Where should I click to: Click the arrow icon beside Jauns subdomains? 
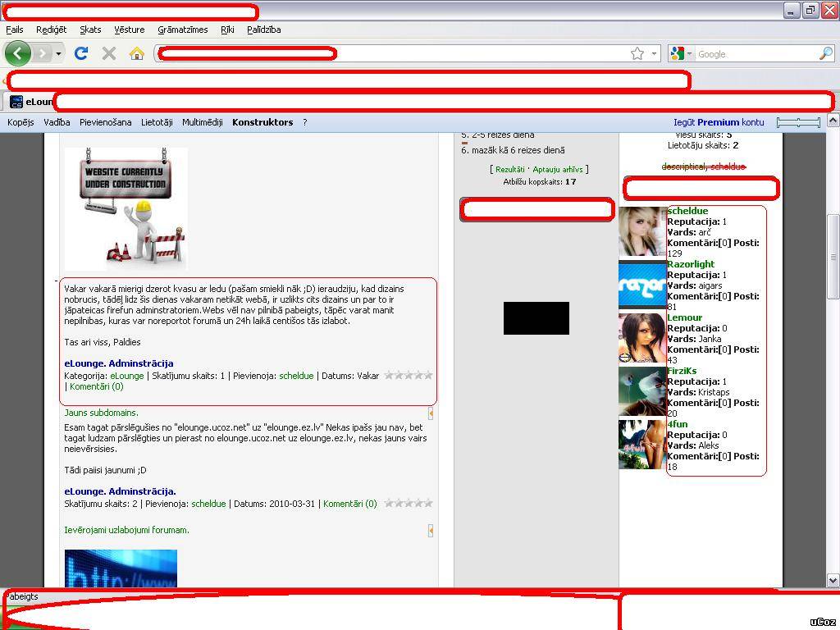pyautogui.click(x=430, y=413)
